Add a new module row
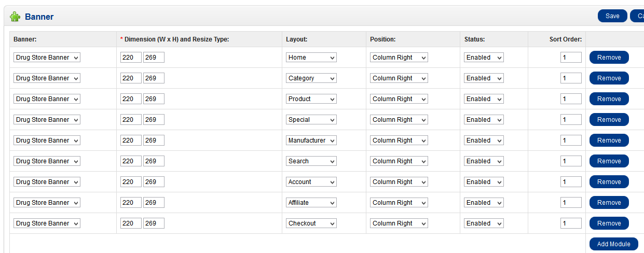644x253 pixels. click(613, 244)
